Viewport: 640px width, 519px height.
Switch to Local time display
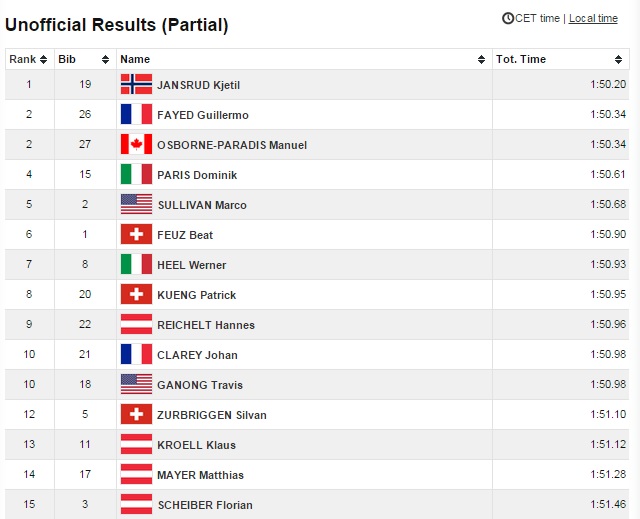pos(593,18)
